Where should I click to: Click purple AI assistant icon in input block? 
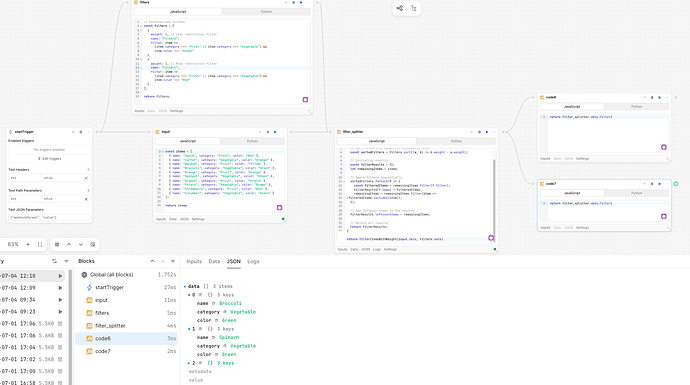pos(279,208)
